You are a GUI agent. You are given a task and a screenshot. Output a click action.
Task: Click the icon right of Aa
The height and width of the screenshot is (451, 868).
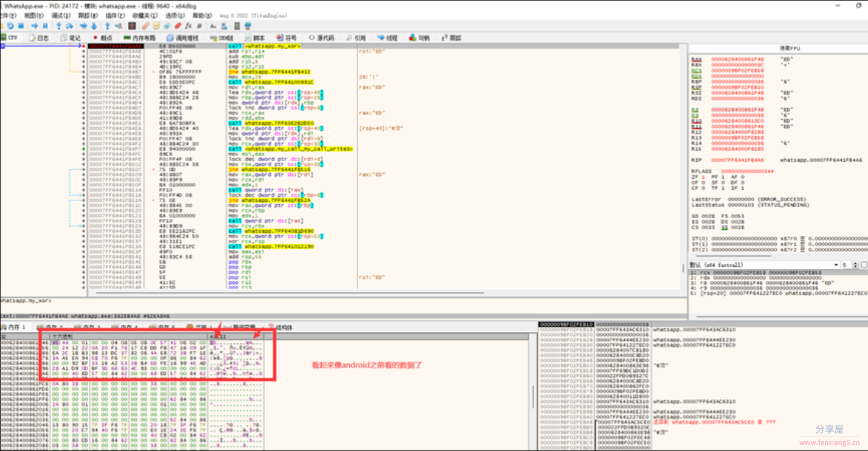(x=224, y=26)
